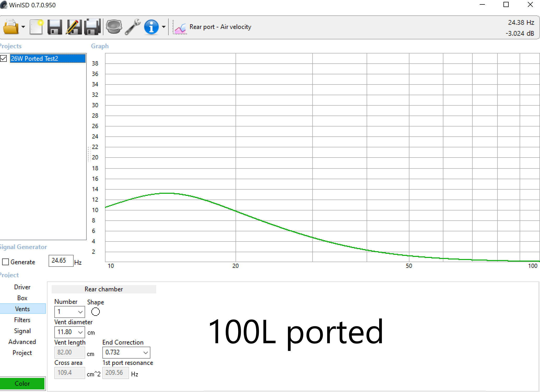This screenshot has height=392, width=540.
Task: Click the Rear chamber header
Action: (x=104, y=289)
